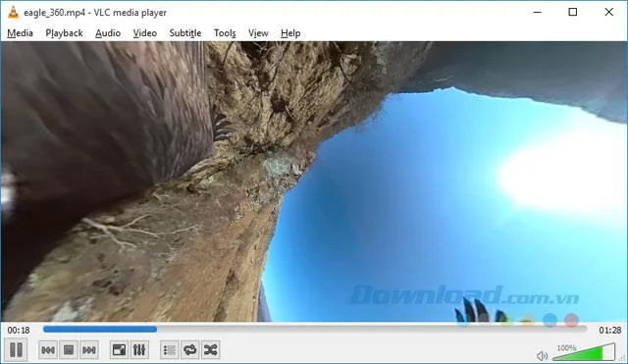Image resolution: width=628 pixels, height=364 pixels.
Task: Toggle remaining time on 01:28 label
Action: 610,331
